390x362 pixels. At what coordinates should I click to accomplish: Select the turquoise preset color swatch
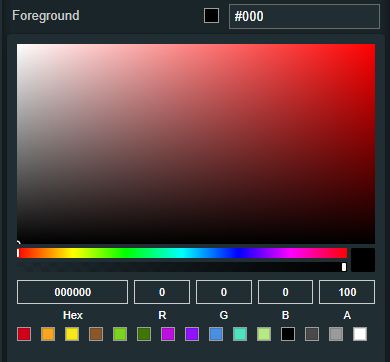pos(240,334)
